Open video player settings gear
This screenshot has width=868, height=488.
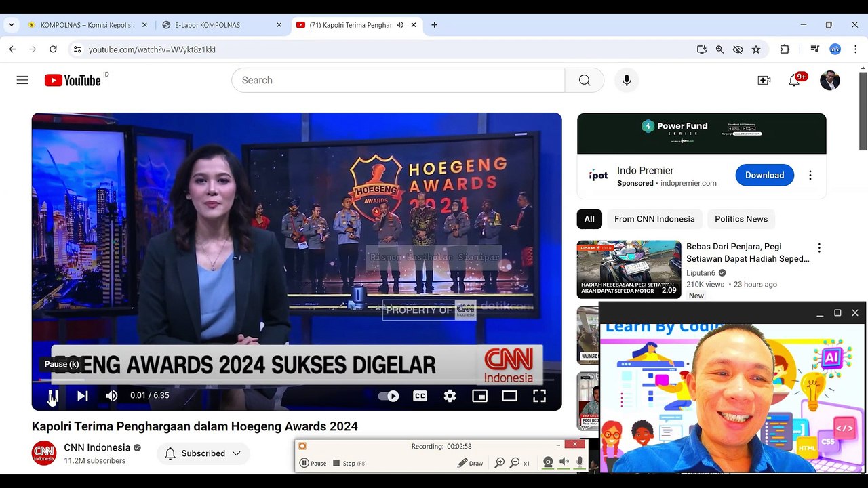tap(450, 396)
